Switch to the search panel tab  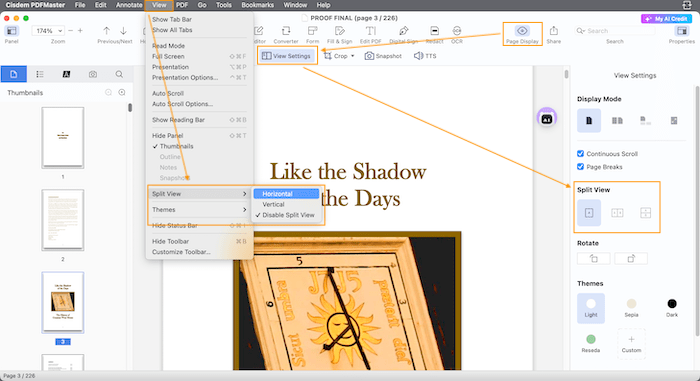tap(119, 74)
